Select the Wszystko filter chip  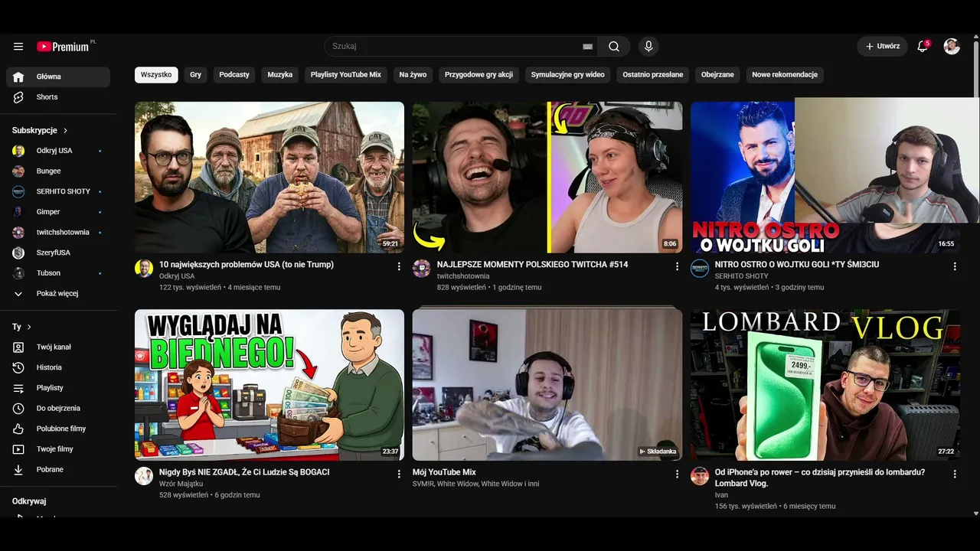pos(156,75)
